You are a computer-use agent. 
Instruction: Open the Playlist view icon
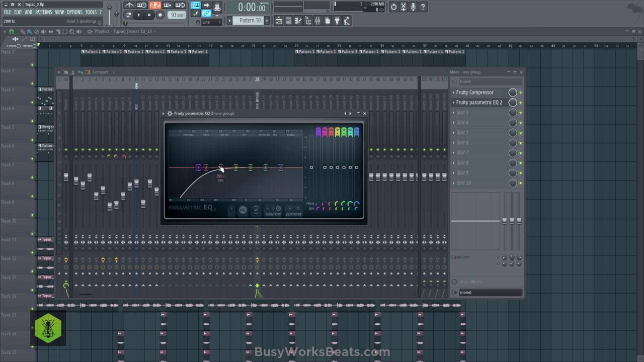[x=279, y=21]
